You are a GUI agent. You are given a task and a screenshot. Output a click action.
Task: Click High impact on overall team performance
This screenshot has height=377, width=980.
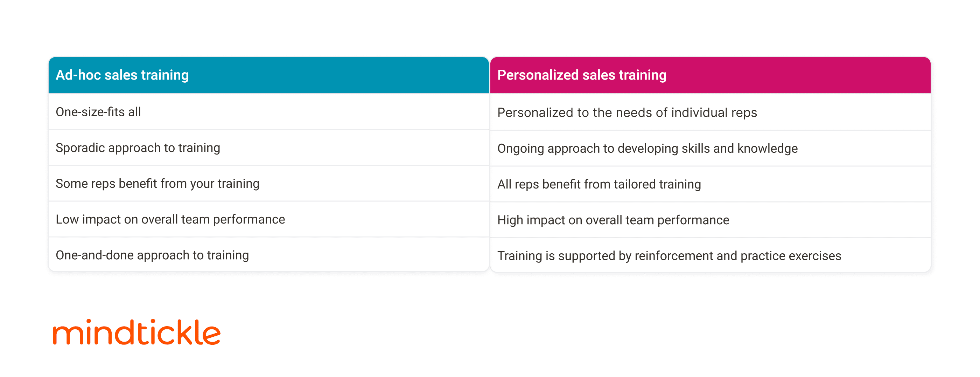[x=613, y=220]
